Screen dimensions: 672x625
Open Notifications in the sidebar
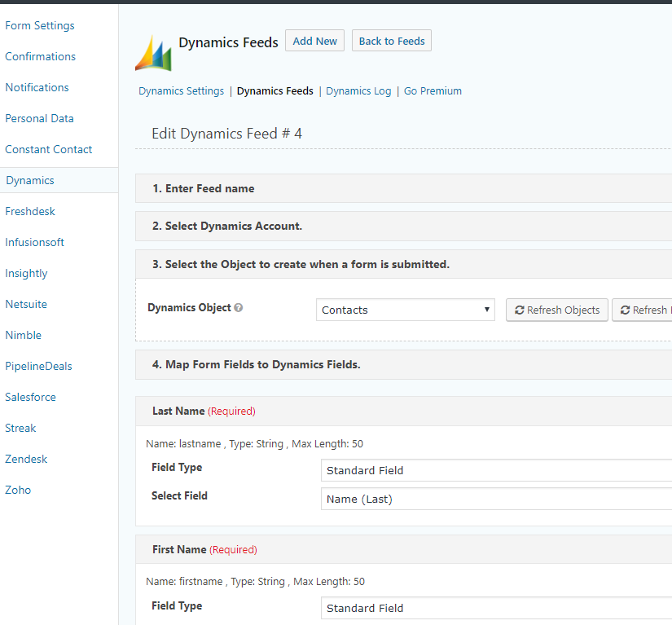coord(37,87)
